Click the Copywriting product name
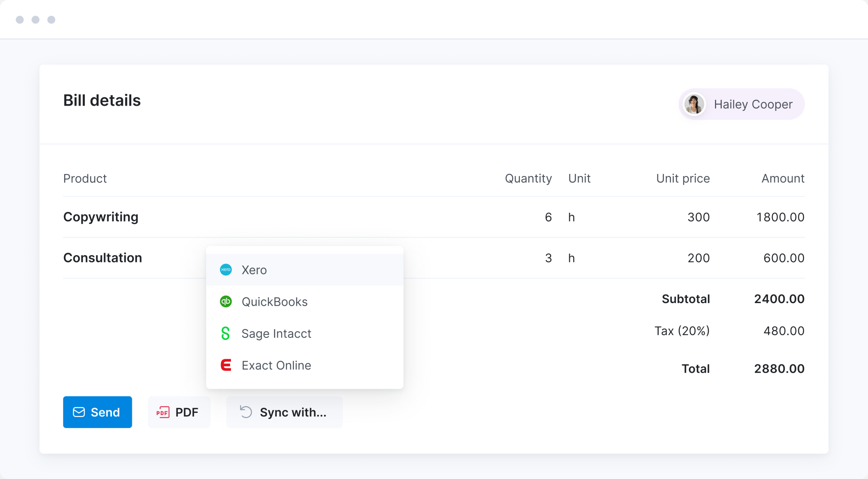The width and height of the screenshot is (868, 479). [101, 217]
